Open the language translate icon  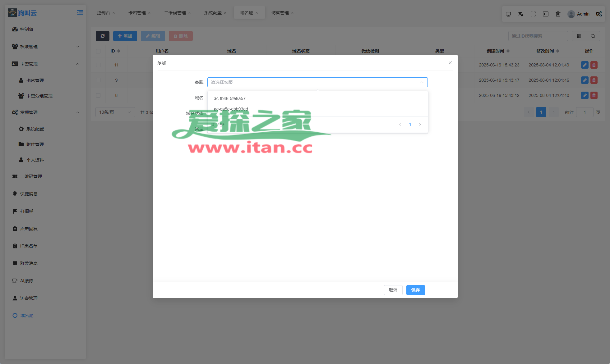(521, 14)
